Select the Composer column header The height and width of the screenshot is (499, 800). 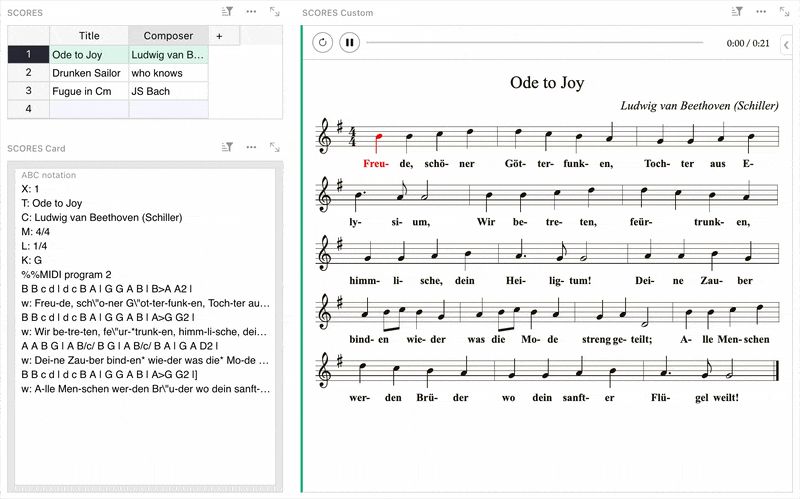point(168,36)
